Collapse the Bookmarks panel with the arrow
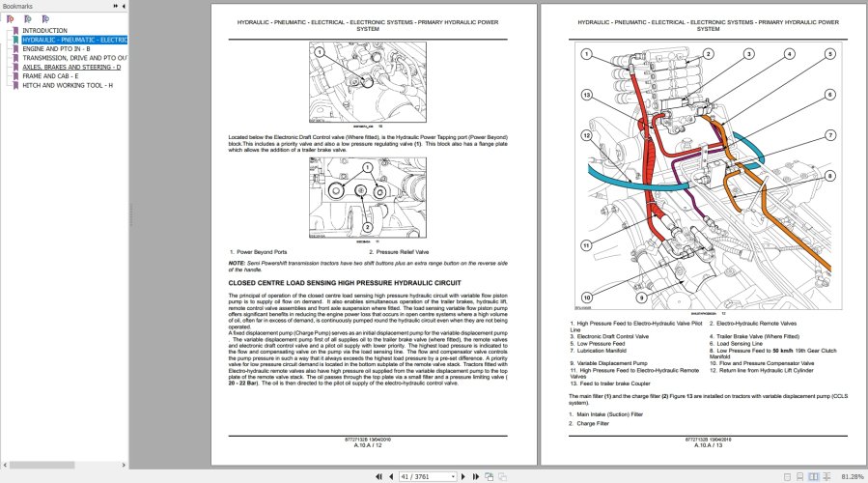Viewport: 868px width, 483px height. [x=124, y=6]
